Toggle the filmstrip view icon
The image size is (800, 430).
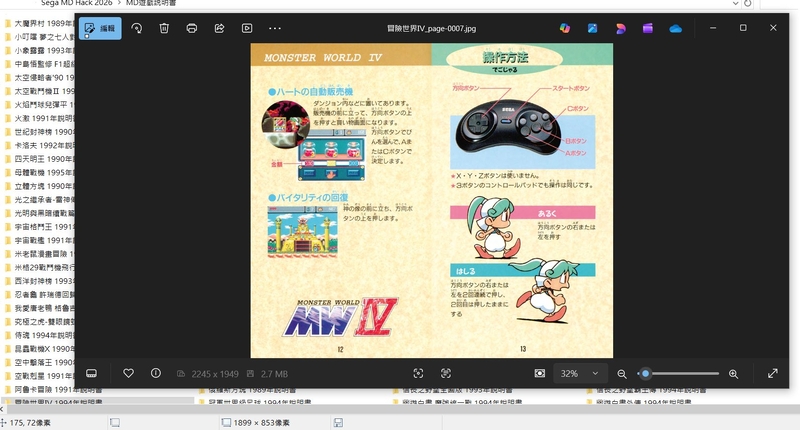(92, 373)
